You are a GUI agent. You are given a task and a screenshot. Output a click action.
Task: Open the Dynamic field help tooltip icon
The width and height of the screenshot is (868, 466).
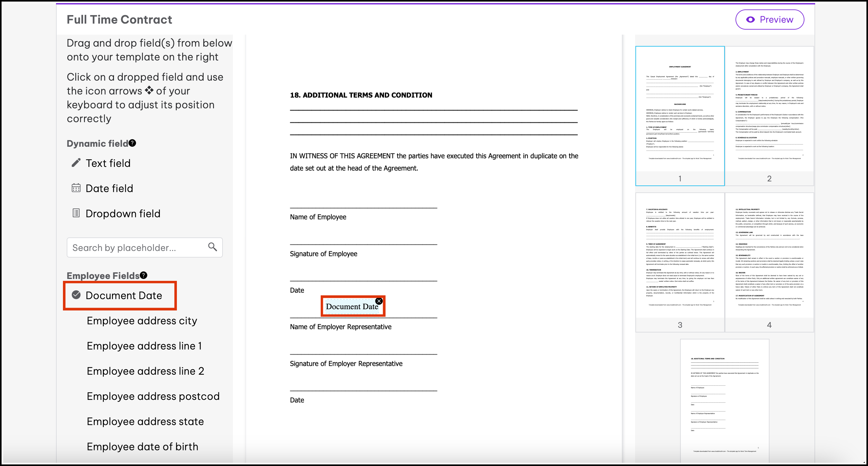point(132,143)
